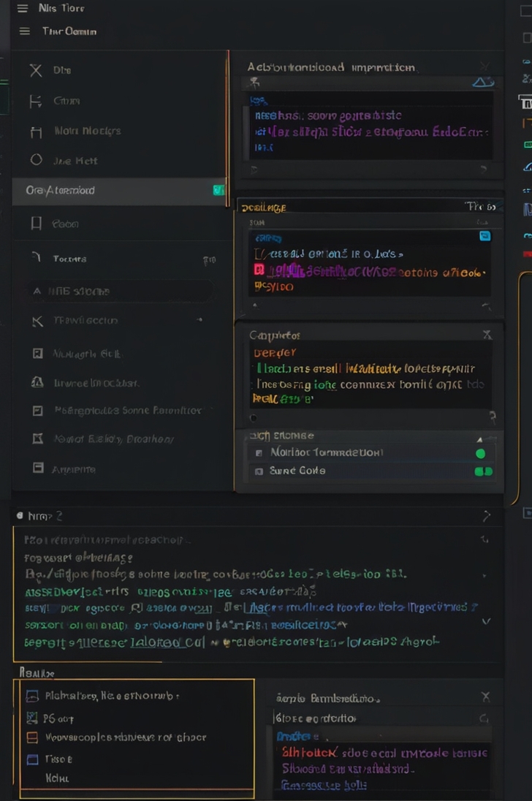The width and height of the screenshot is (532, 801).
Task: Click the cloud icon in top panel header
Action: [483, 82]
